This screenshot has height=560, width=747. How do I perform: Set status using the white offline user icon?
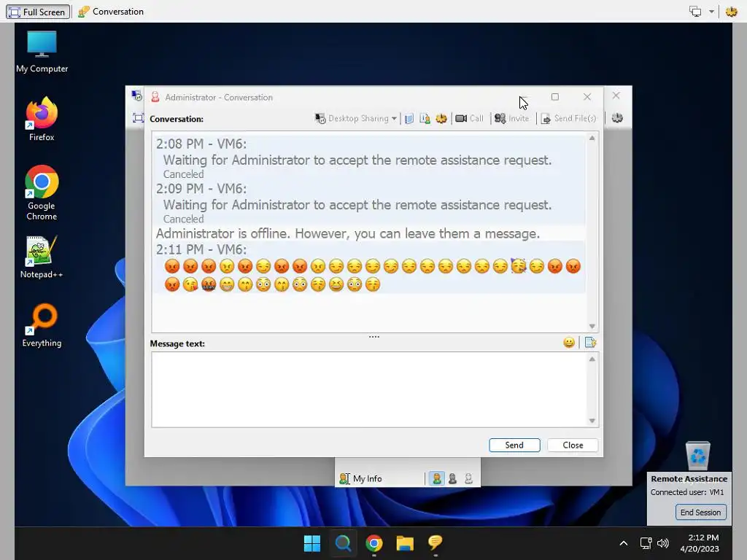[x=469, y=478]
